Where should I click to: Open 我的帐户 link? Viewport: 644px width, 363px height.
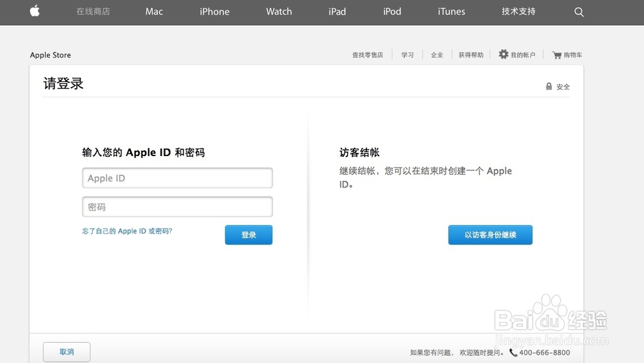523,55
